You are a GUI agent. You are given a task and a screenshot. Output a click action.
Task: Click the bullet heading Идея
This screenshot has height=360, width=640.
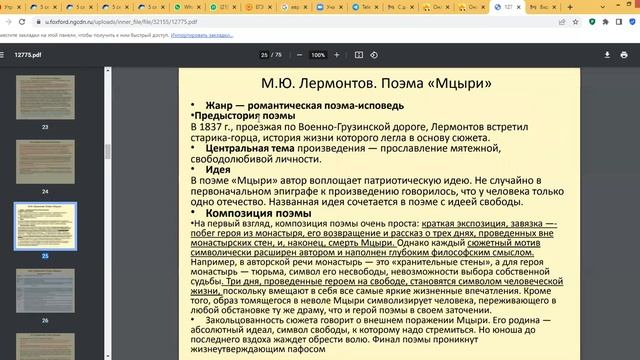(218, 169)
